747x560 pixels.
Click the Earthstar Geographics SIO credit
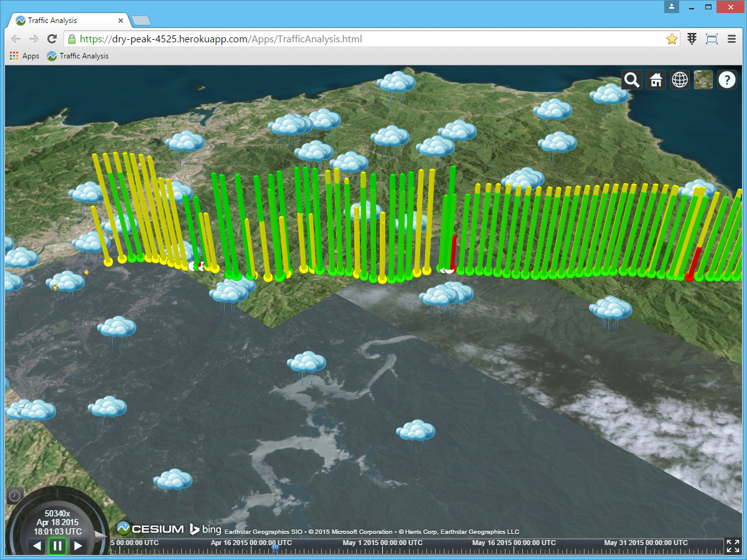point(263,532)
